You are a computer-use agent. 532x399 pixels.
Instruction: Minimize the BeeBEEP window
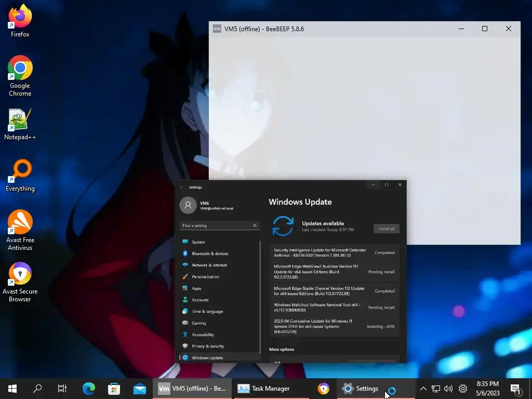[x=461, y=29]
